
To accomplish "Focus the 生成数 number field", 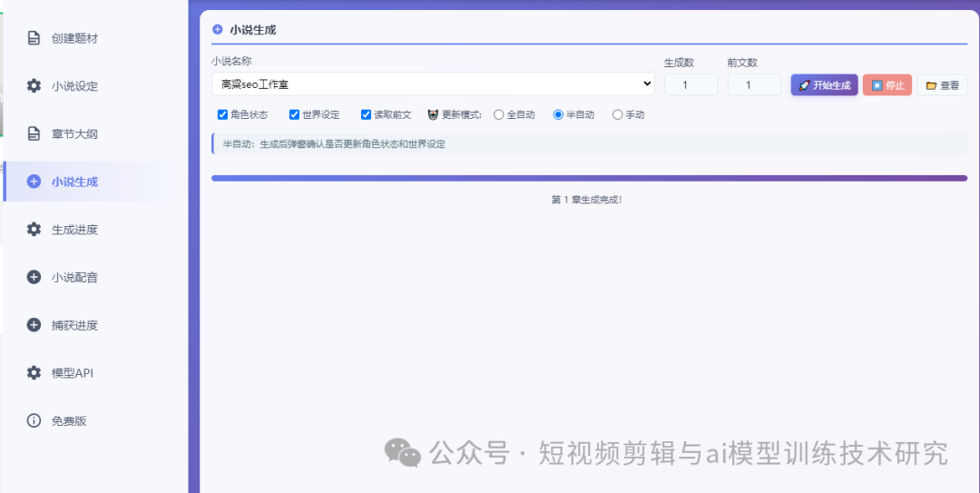I will tap(691, 84).
